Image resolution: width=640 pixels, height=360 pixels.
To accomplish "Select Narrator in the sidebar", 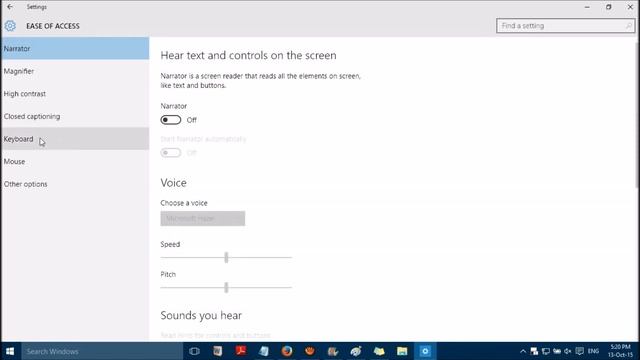I will (75, 49).
